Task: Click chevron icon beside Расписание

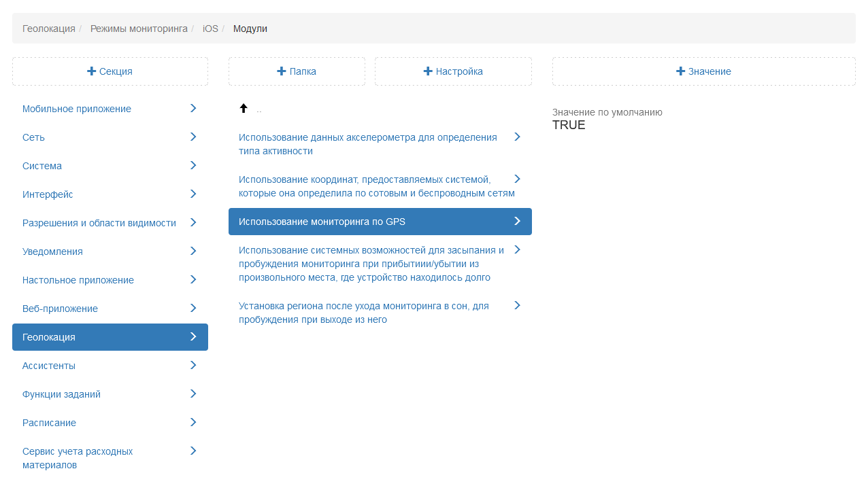Action: (193, 422)
